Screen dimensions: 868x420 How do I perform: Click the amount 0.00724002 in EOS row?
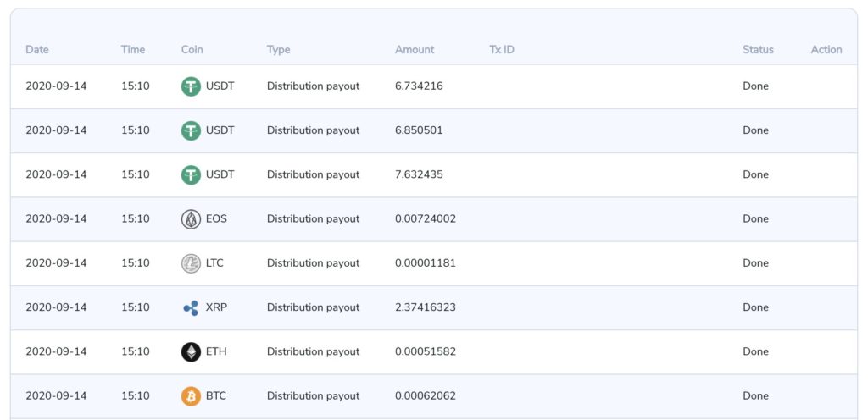coord(426,219)
